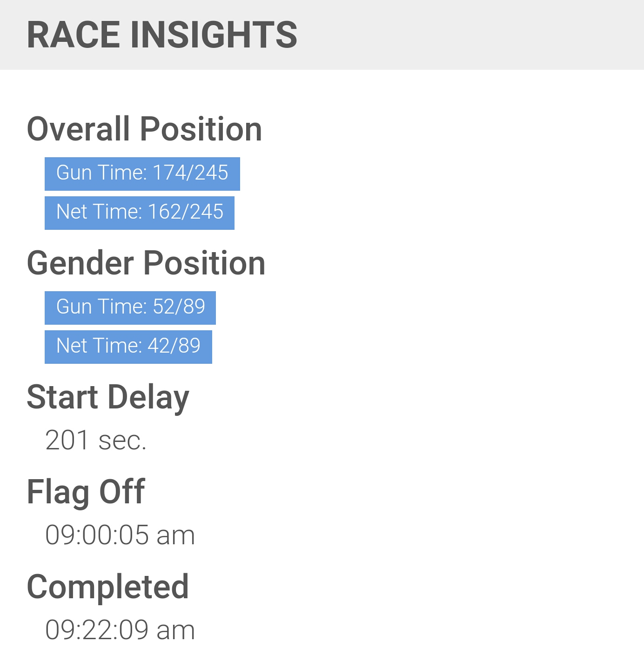644x655 pixels.
Task: Click the word Off in Flag Off
Action: 122,491
